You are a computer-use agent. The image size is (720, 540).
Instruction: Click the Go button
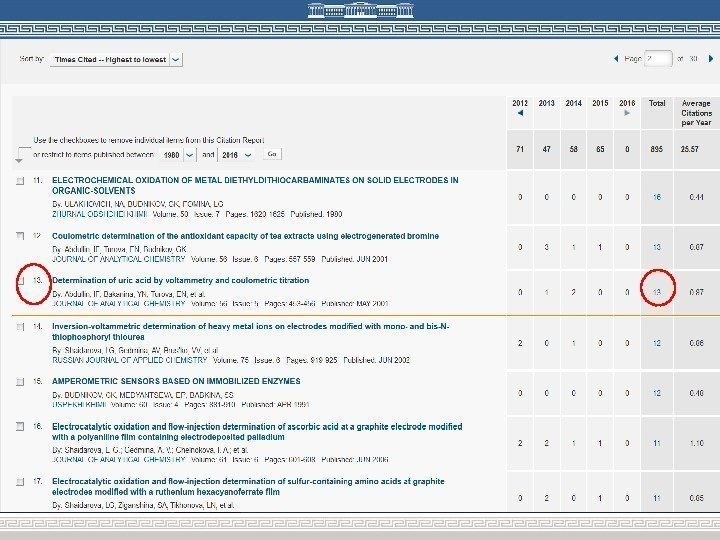(272, 154)
